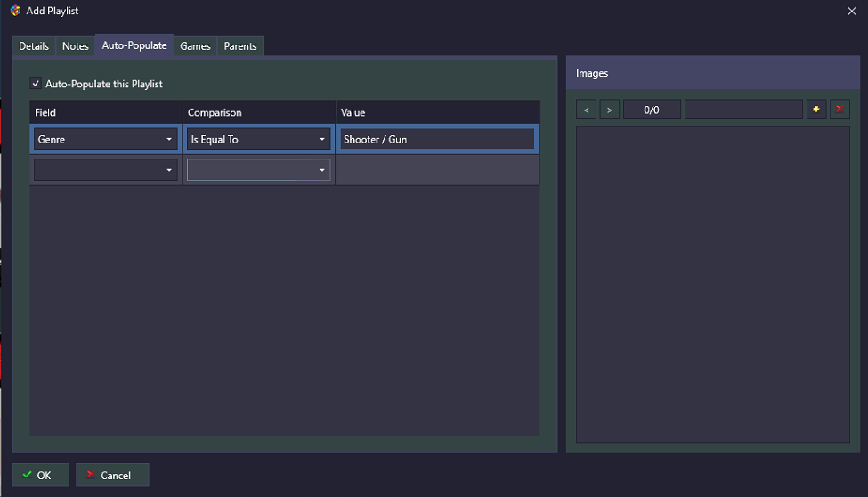Image resolution: width=868 pixels, height=497 pixels.
Task: Click the Cancel button
Action: (112, 475)
